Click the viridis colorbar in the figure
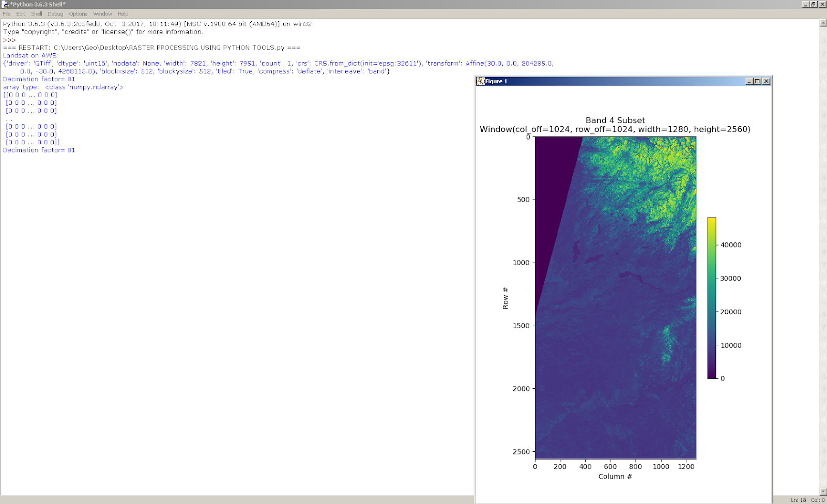The height and width of the screenshot is (504, 827). pos(712,298)
